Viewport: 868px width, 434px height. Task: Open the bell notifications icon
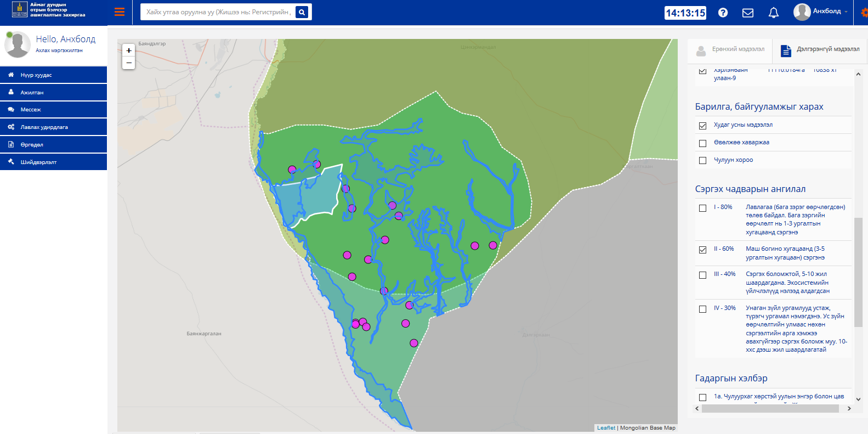tap(773, 13)
